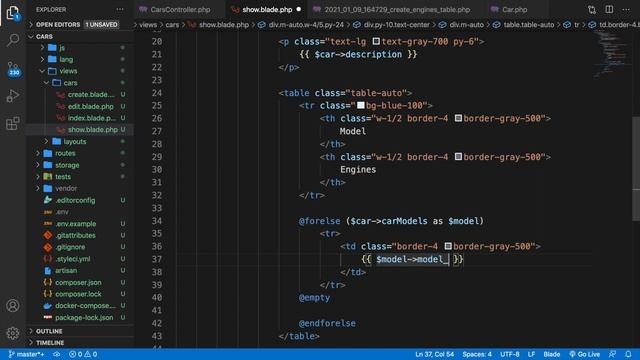The width and height of the screenshot is (640, 360).
Task: Split the editor to the right
Action: (x=609, y=9)
